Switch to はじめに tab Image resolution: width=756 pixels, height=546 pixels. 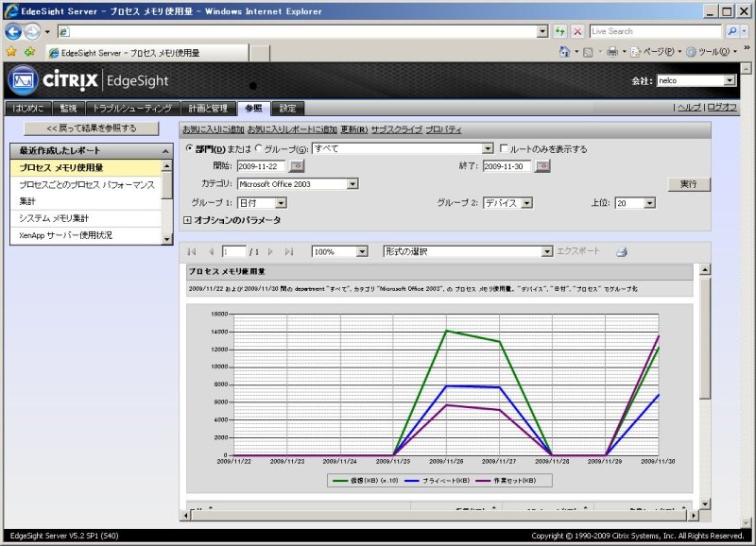click(x=27, y=109)
